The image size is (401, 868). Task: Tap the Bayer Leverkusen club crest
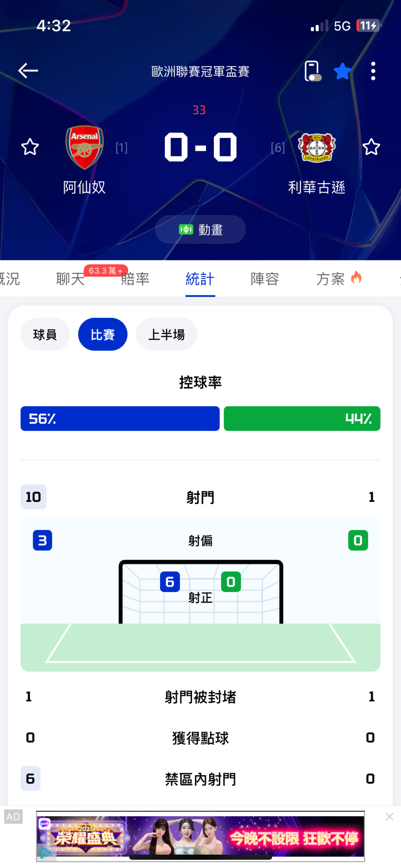tap(317, 147)
